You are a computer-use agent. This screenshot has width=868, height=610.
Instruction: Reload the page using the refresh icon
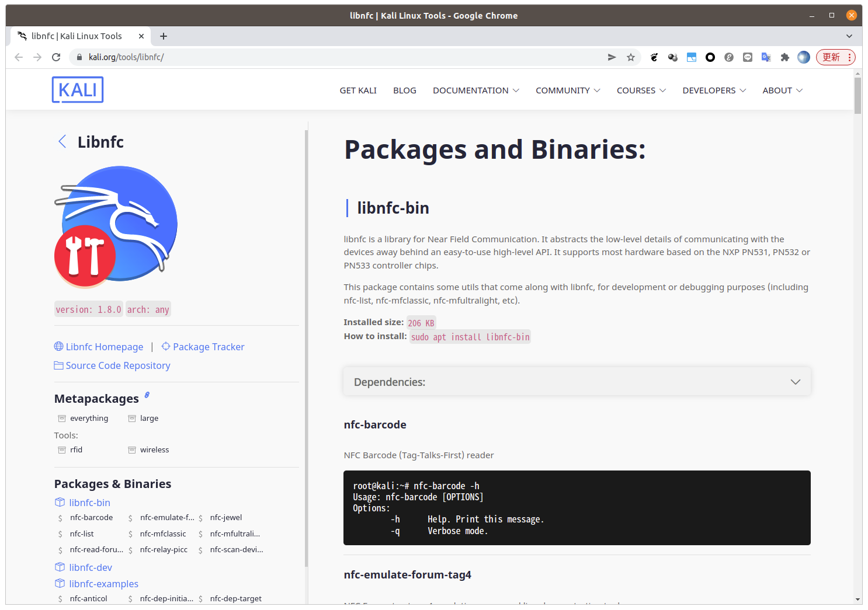tap(56, 57)
